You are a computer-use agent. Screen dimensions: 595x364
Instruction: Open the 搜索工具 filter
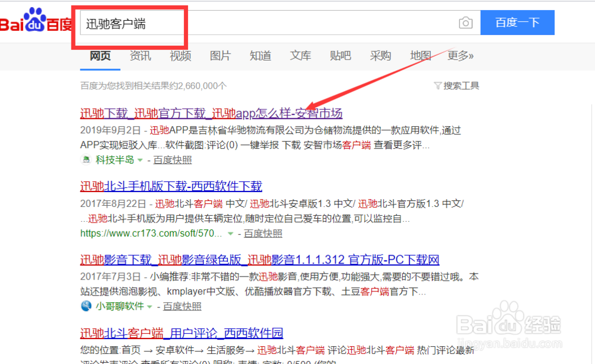click(456, 86)
